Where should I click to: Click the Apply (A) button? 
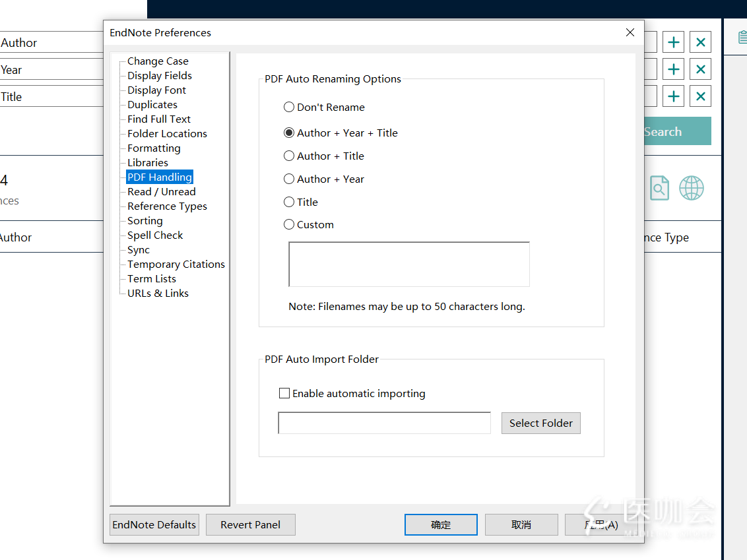tap(601, 525)
